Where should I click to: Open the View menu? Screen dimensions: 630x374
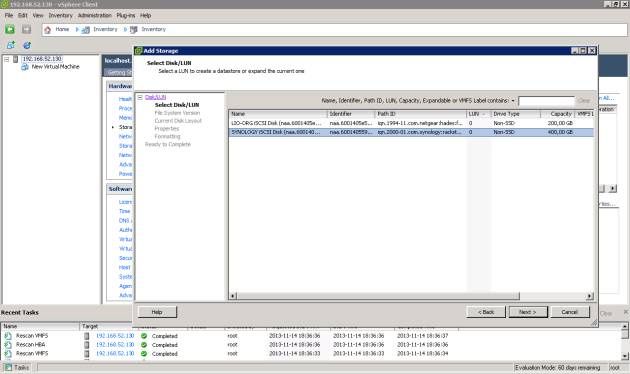coord(38,15)
